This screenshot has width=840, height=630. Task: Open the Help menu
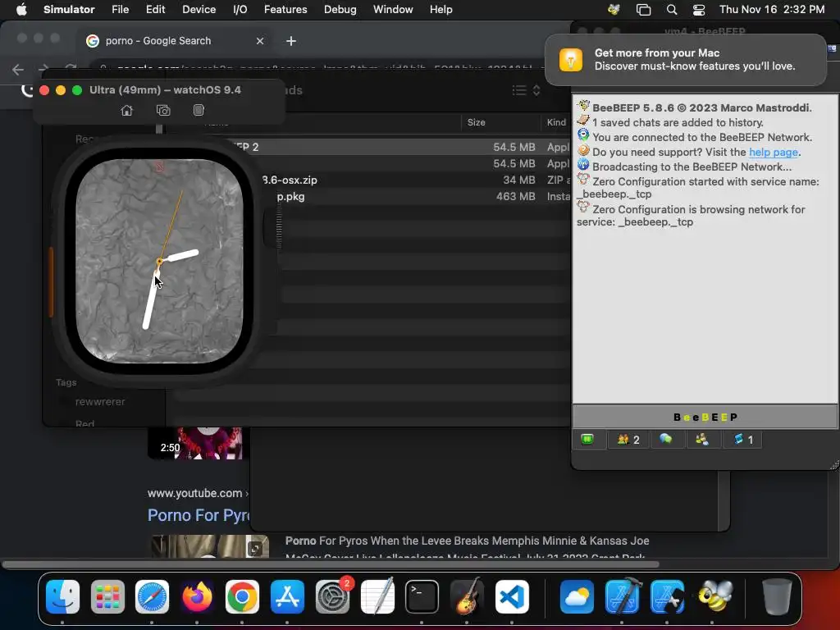(x=441, y=9)
